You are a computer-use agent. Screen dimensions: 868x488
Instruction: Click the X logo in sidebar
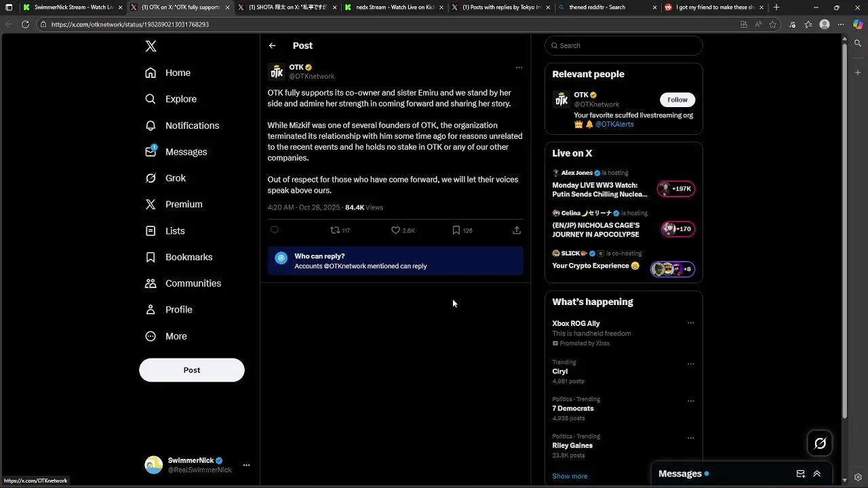pos(151,46)
